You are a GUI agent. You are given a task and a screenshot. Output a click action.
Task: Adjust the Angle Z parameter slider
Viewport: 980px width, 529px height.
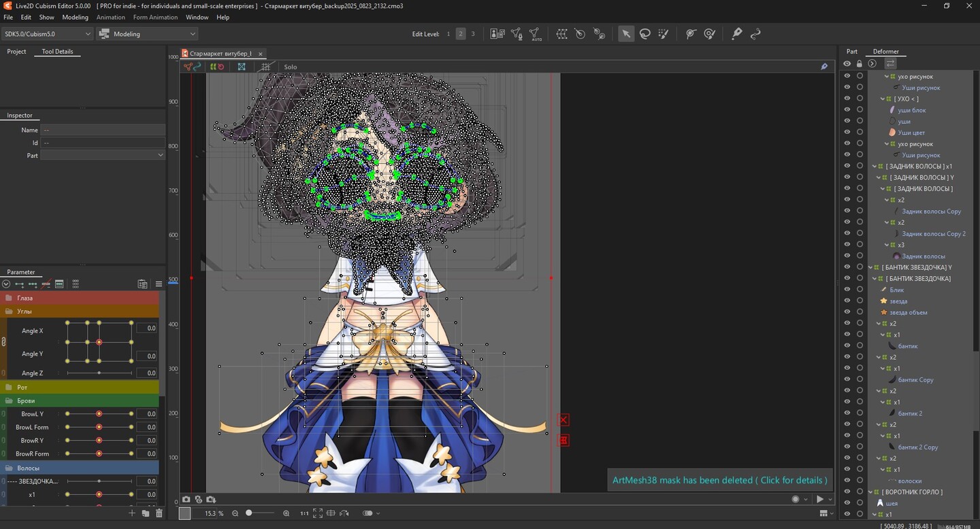point(99,373)
